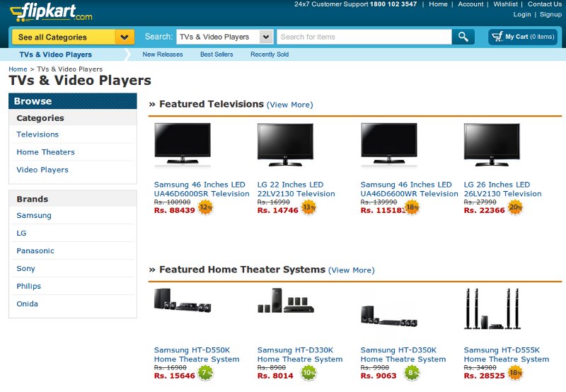Viewport: 566px width, 392px height.
Task: Filter by Onida brand
Action: click(x=27, y=304)
